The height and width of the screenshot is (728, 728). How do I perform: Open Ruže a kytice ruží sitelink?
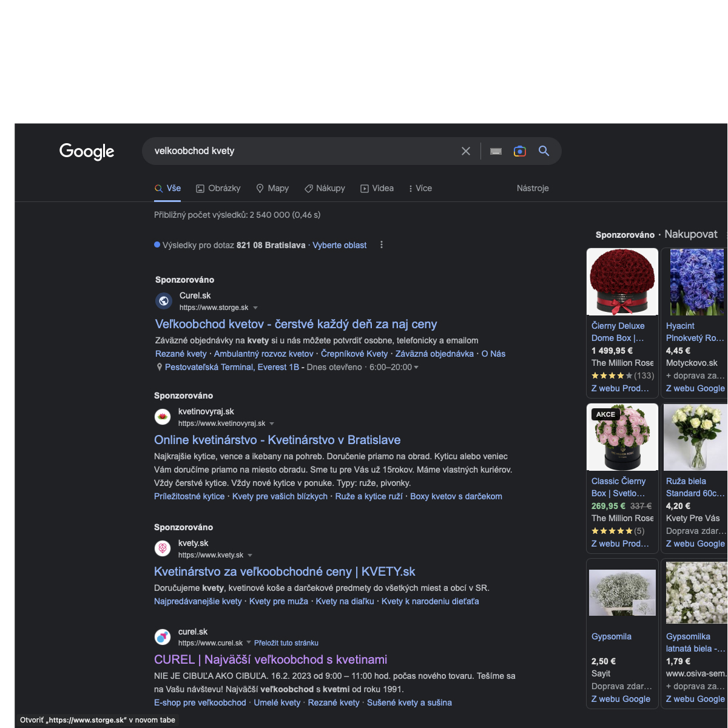pos(369,496)
